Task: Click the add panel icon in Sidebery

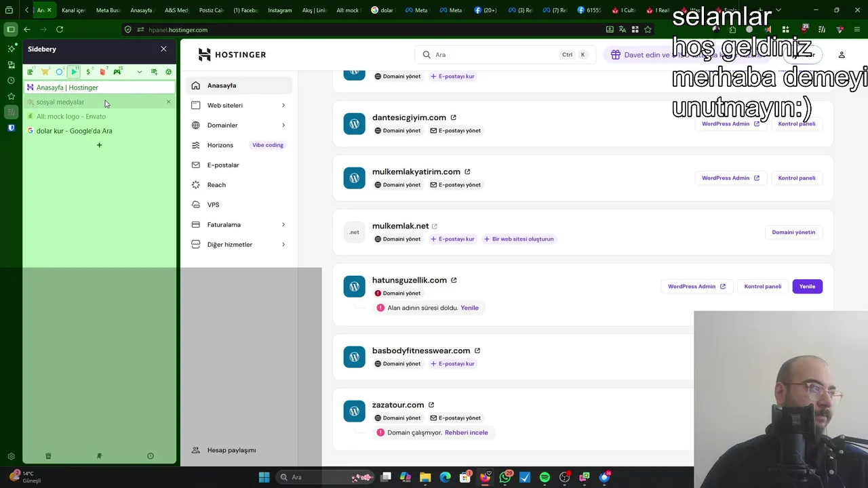Action: click(x=154, y=72)
